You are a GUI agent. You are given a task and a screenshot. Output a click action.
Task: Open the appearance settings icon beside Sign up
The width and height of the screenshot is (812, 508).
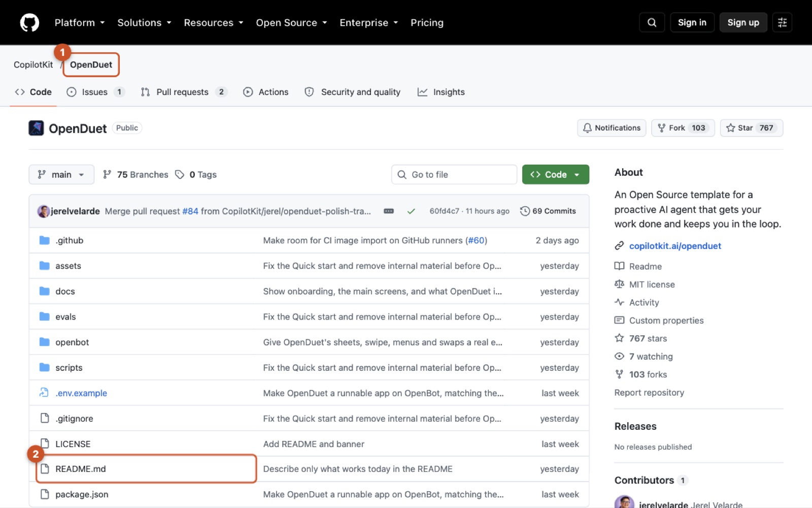(x=782, y=22)
